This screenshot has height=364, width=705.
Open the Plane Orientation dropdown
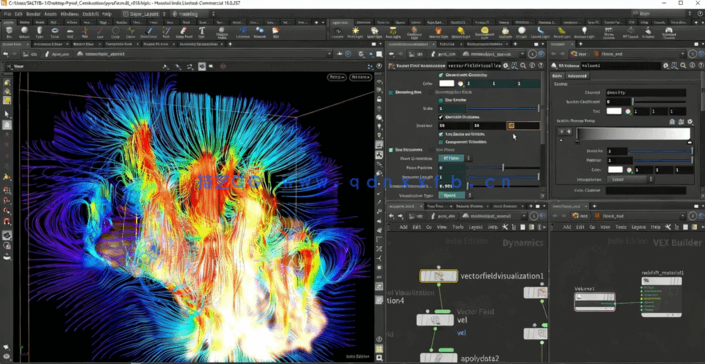[x=455, y=158]
